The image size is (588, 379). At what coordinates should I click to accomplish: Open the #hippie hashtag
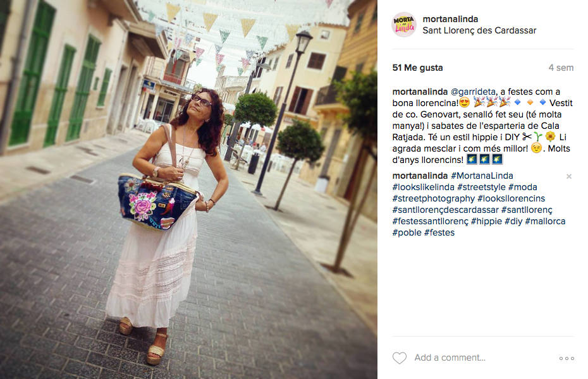[486, 221]
